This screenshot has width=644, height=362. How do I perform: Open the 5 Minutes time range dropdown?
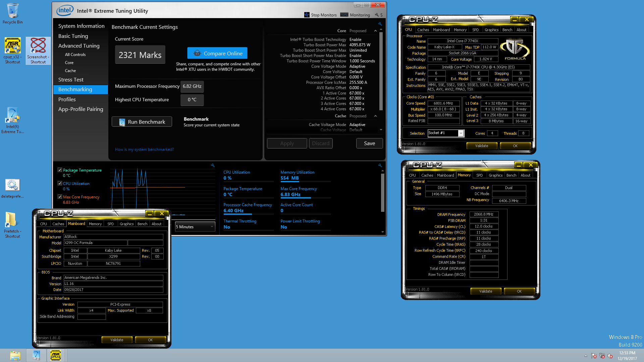tap(195, 227)
